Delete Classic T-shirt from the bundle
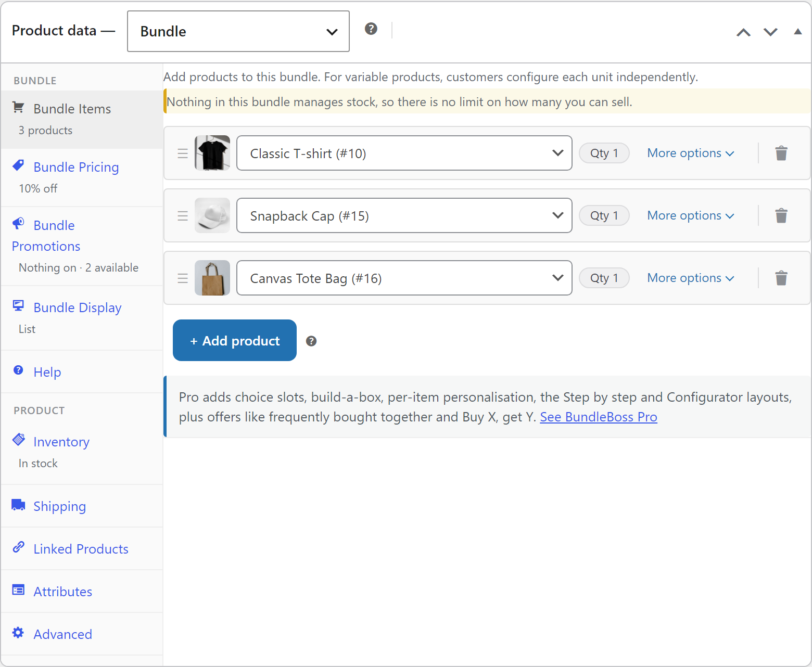812x667 pixels. (x=781, y=153)
